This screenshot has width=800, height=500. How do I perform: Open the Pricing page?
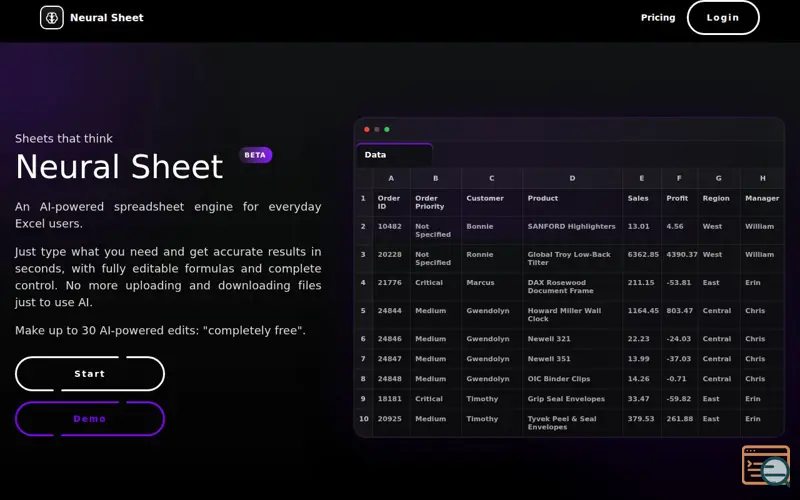[x=658, y=18]
